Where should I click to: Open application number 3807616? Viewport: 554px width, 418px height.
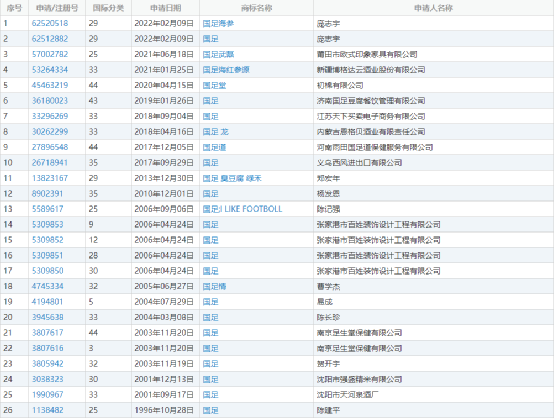[47, 348]
